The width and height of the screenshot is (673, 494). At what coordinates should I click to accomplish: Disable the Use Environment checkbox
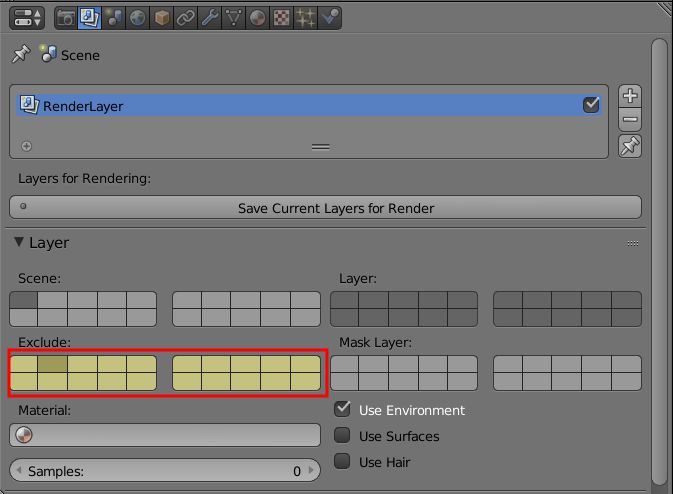pyautogui.click(x=342, y=409)
